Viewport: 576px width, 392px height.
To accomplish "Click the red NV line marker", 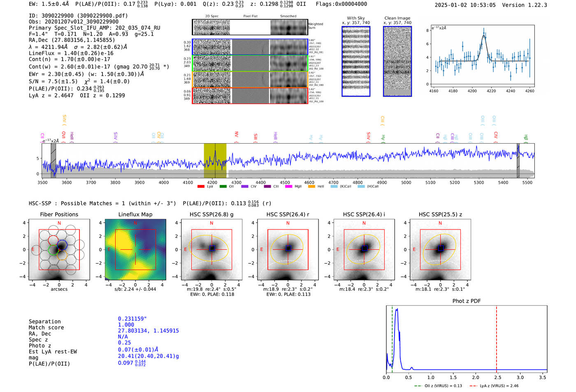I will [x=237, y=137].
